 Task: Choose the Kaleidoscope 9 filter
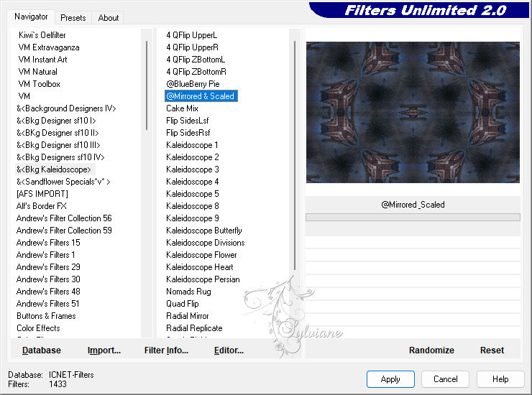193,218
